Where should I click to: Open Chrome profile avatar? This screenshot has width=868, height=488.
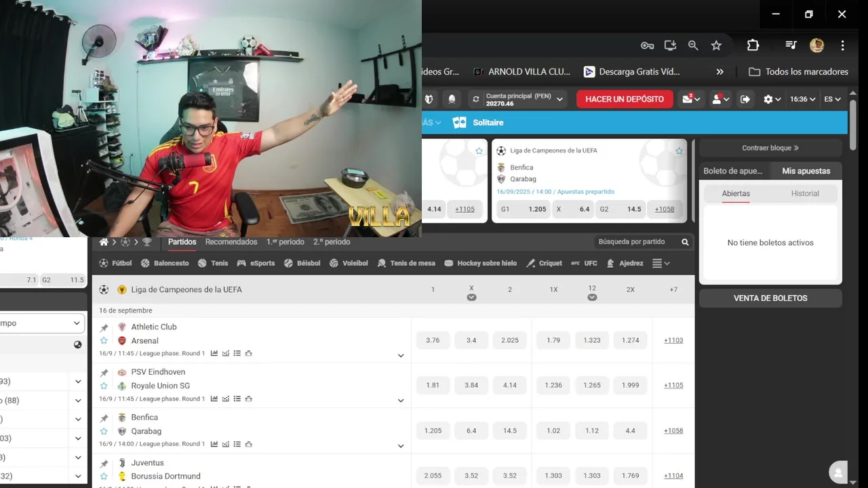816,45
